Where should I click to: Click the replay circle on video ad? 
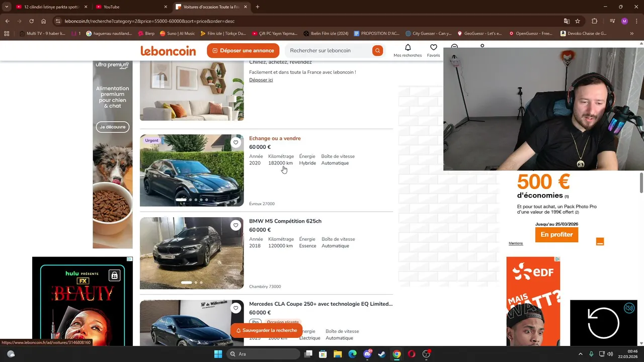[x=603, y=323]
